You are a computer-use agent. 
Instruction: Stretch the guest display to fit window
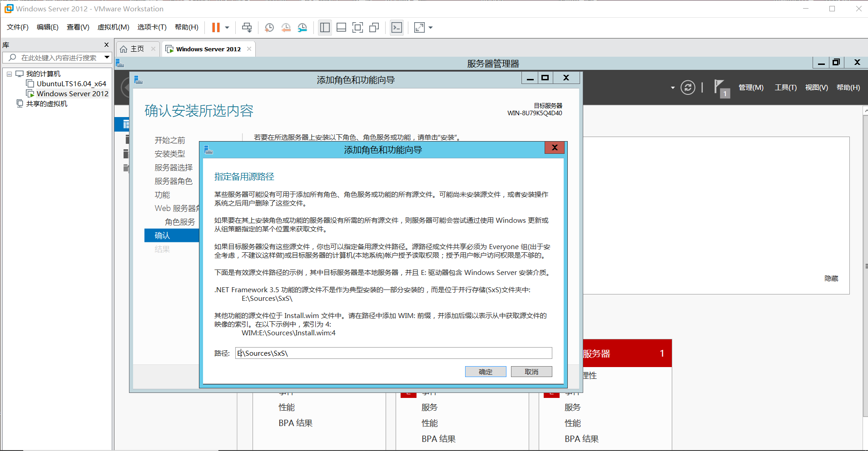(418, 27)
